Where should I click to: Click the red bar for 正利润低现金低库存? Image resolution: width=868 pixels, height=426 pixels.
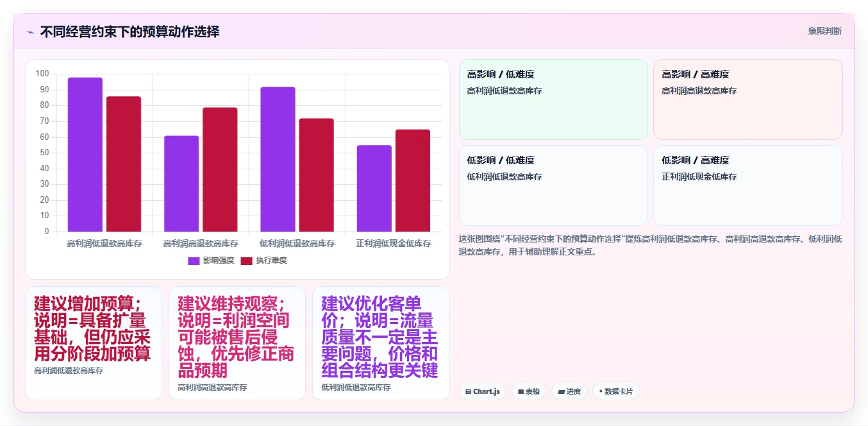pyautogui.click(x=413, y=180)
